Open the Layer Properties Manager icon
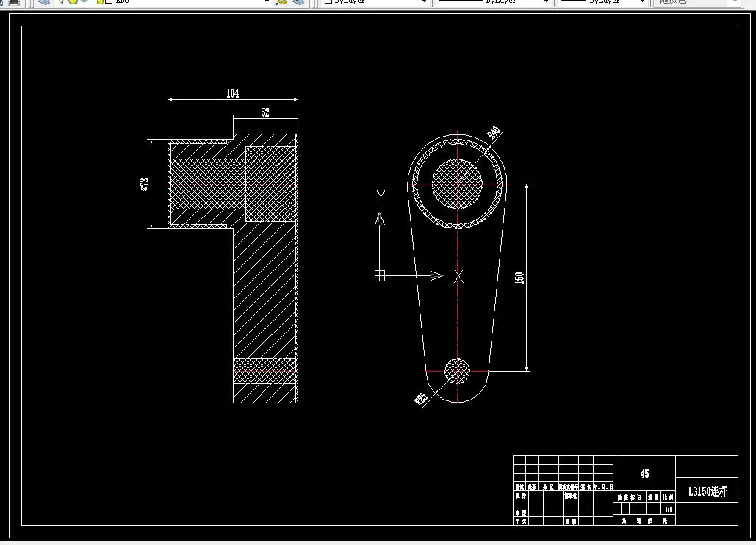The height and width of the screenshot is (545, 756). click(44, 2)
